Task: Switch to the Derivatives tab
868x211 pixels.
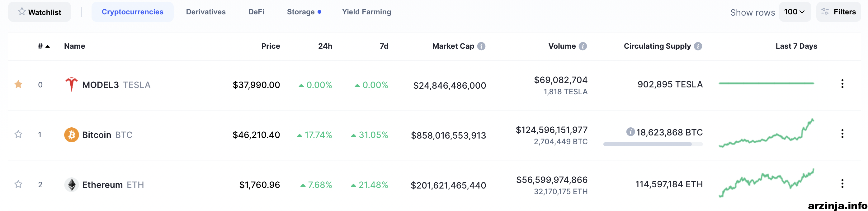Action: coord(206,12)
